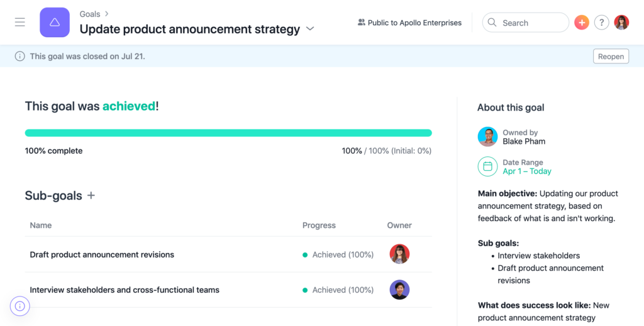Click the info icon in closed goal banner
Screen dimensions: 644x326
[19, 56]
